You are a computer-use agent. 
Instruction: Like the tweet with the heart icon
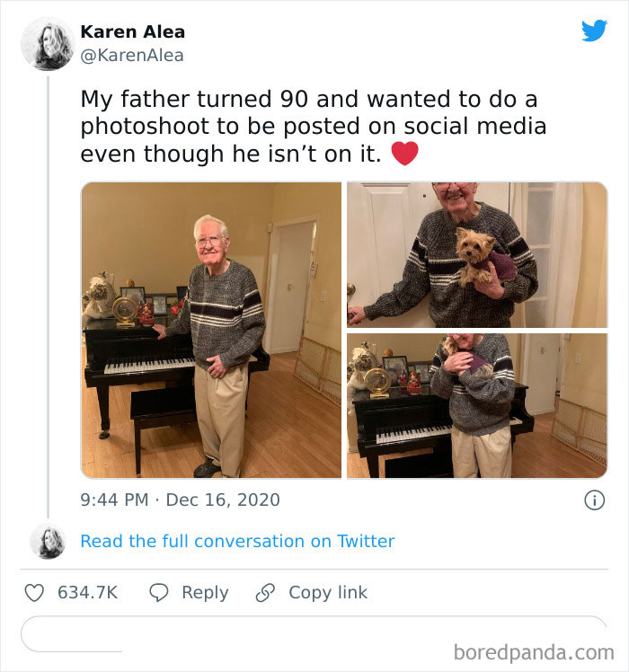click(x=34, y=593)
